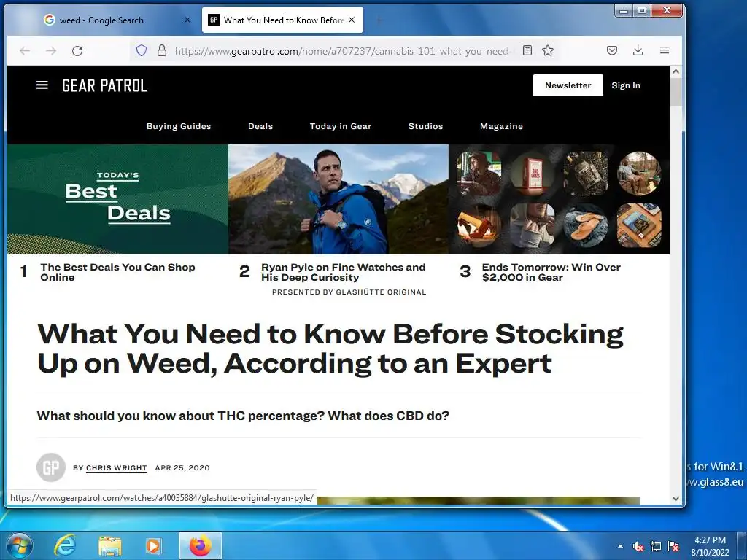Click the vertical scrollbar thumb
747x560 pixels.
[676, 93]
